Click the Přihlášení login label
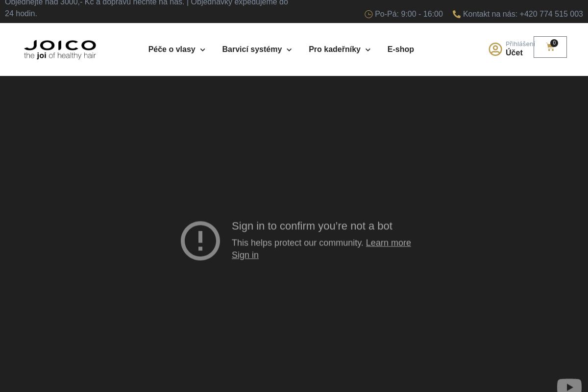This screenshot has height=392, width=588. coord(519,44)
